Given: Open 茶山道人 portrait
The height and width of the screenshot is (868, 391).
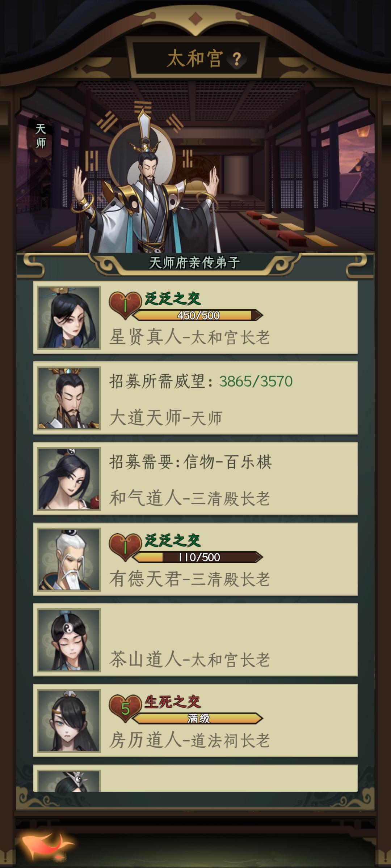Looking at the screenshot, I should (x=69, y=640).
